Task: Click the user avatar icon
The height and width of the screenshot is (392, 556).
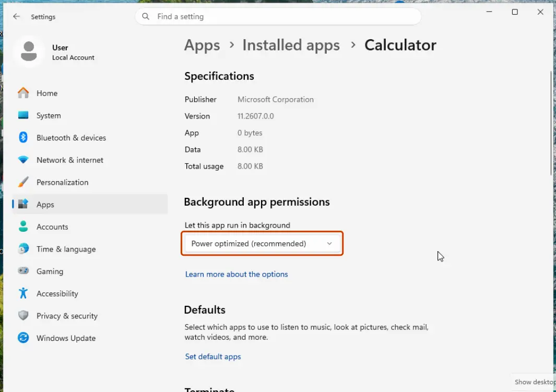Action: tap(29, 51)
